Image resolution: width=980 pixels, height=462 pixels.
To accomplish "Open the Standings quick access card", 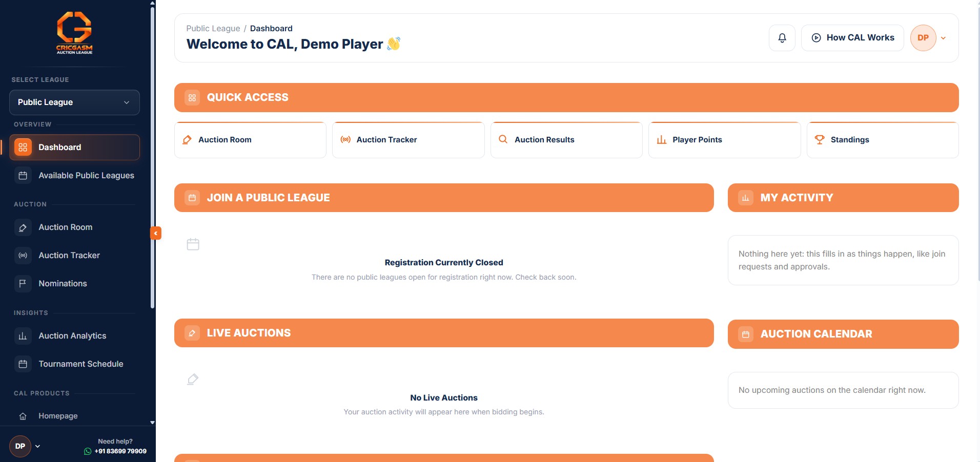I will [x=883, y=140].
